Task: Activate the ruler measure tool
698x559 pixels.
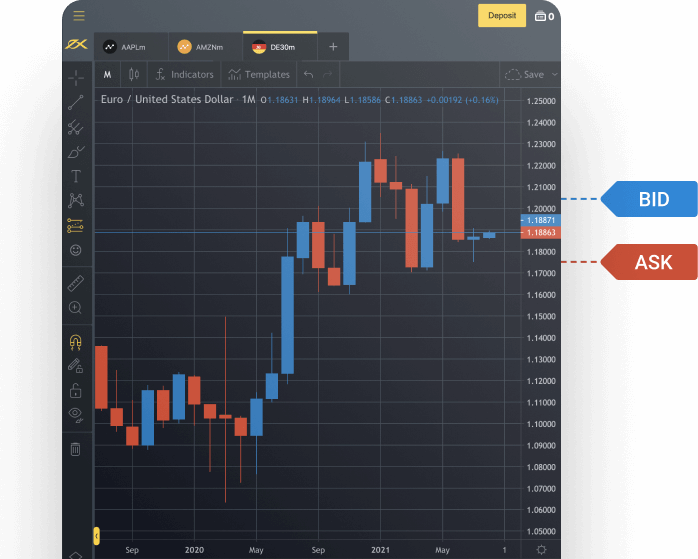Action: pos(76,284)
